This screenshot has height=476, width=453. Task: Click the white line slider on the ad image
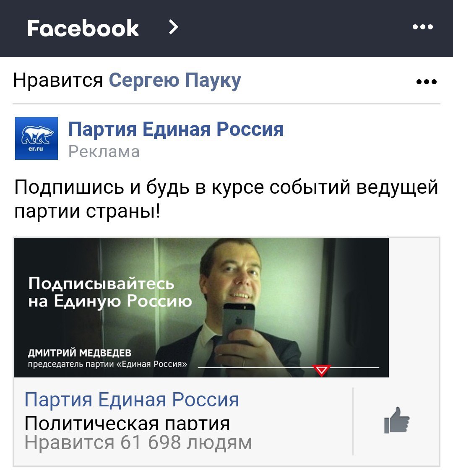tap(289, 367)
